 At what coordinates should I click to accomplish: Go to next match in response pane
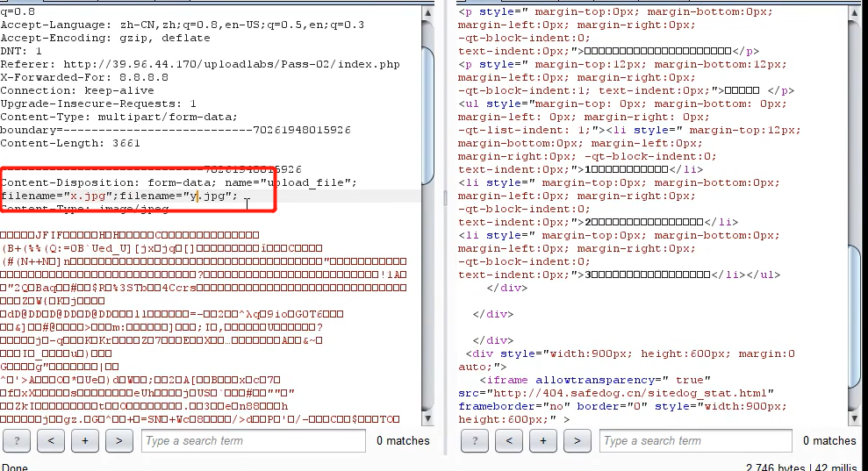(x=577, y=440)
